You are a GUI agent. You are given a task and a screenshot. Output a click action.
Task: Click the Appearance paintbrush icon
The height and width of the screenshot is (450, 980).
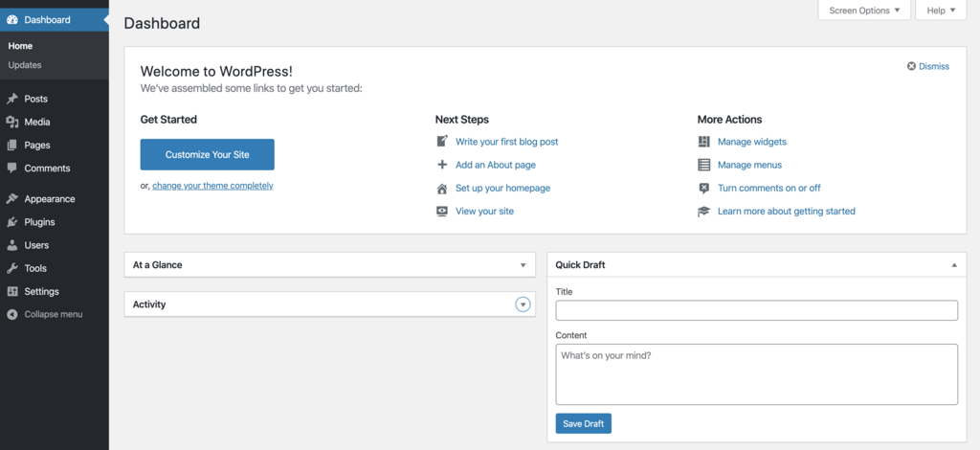pos(11,199)
